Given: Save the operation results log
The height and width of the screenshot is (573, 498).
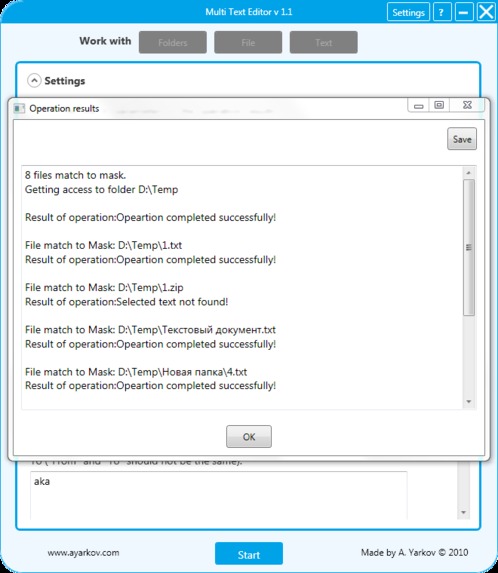Looking at the screenshot, I should [462, 139].
